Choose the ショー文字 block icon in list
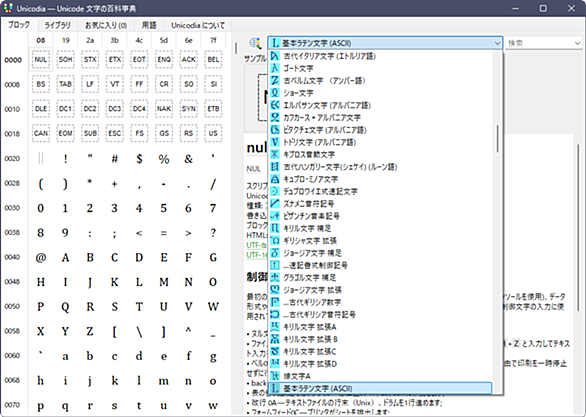The width and height of the screenshot is (586, 417). click(275, 93)
